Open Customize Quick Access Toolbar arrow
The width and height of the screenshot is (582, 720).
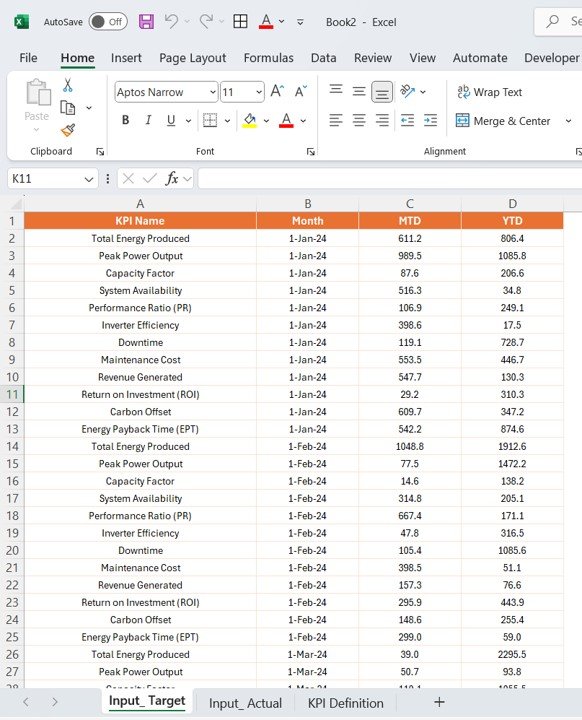(x=300, y=22)
